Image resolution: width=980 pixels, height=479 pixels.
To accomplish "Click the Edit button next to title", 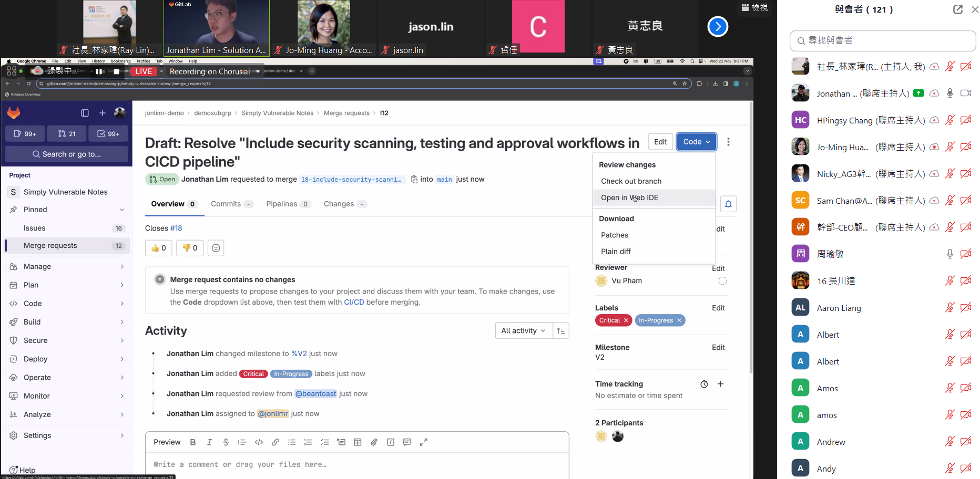I will click(x=660, y=142).
